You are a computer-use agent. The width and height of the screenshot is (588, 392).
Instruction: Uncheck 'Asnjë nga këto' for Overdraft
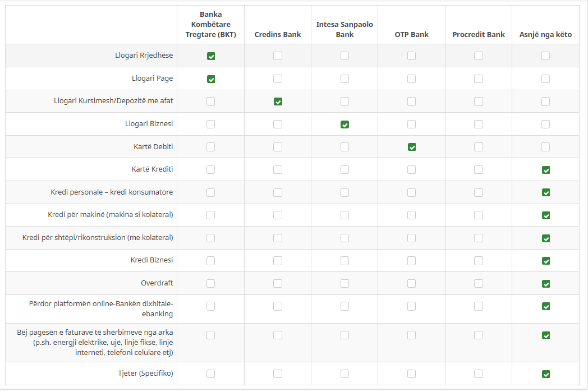pyautogui.click(x=546, y=283)
